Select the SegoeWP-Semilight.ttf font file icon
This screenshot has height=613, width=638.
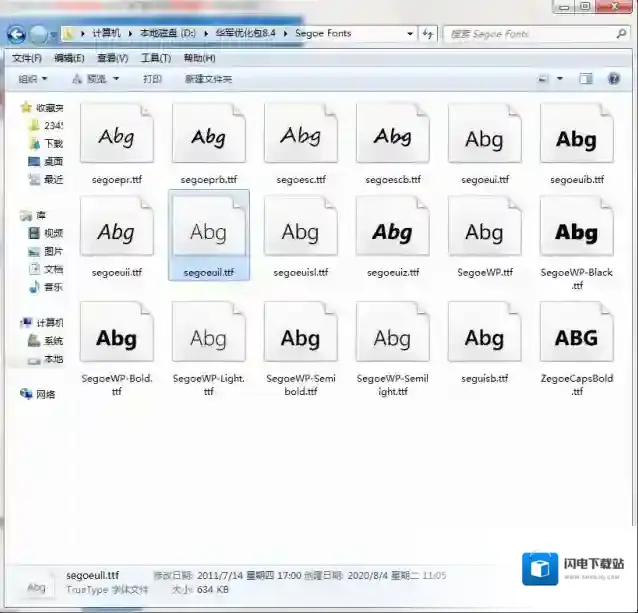coord(393,332)
